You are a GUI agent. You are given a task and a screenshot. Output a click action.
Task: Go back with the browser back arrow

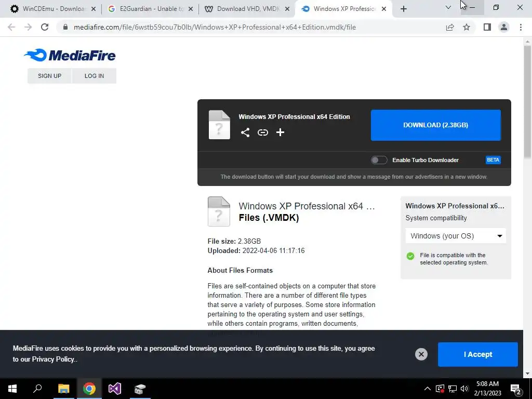[x=11, y=27]
